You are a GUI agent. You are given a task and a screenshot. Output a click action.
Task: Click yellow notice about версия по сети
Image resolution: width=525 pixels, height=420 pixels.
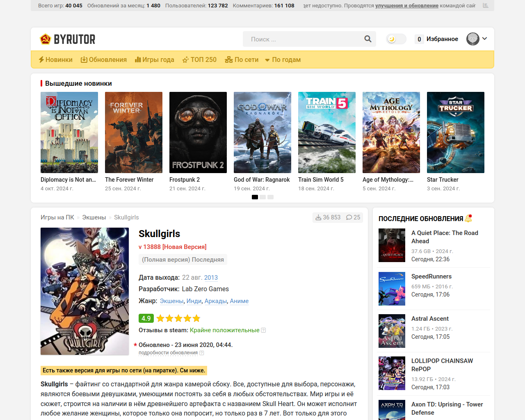pos(124,370)
